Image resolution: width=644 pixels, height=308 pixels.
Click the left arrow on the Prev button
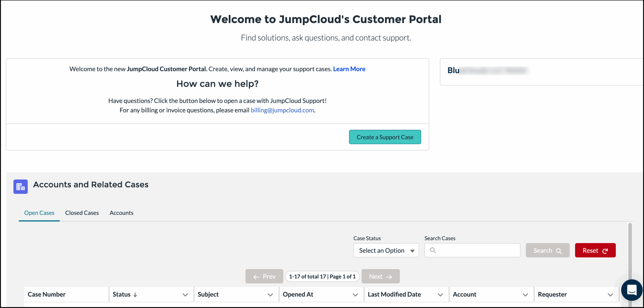point(256,276)
